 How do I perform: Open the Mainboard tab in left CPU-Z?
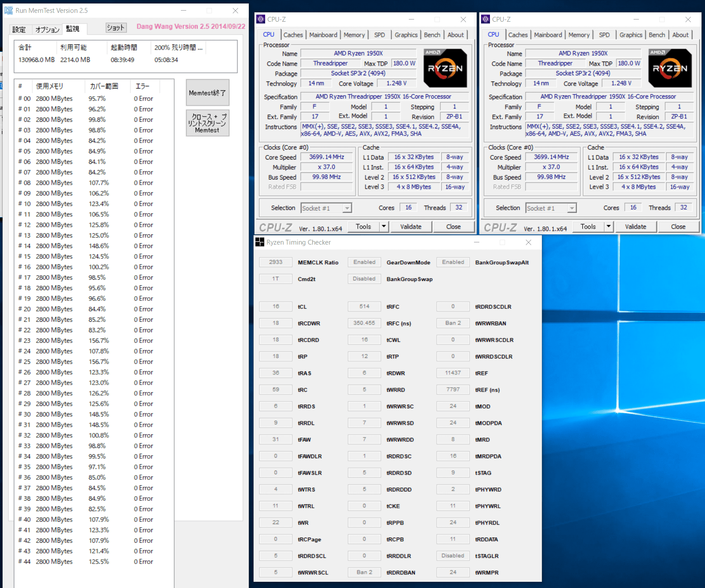[323, 35]
